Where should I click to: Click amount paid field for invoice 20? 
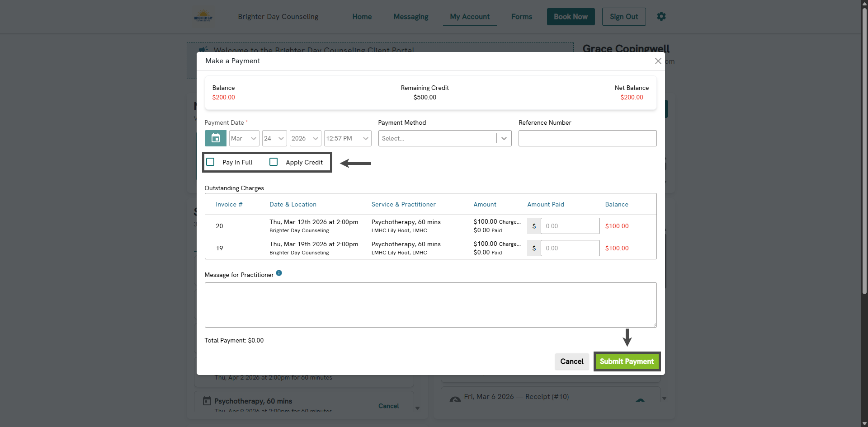pyautogui.click(x=570, y=226)
